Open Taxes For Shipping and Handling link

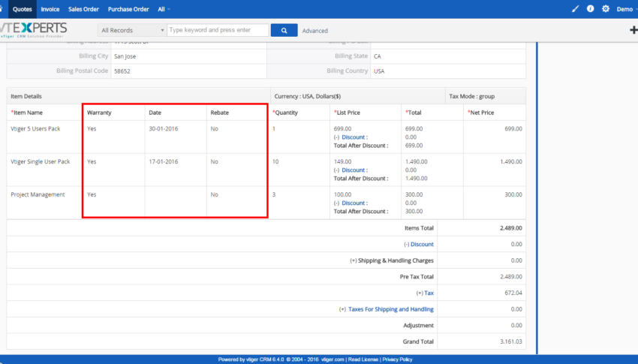[x=390, y=309]
